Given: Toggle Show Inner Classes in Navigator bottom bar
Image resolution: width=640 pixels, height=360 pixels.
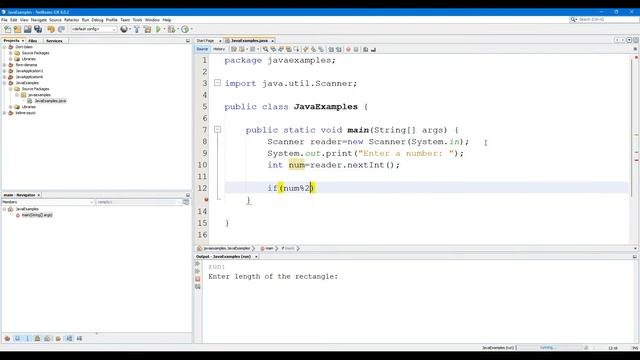Looking at the screenshot, I should coord(48,338).
